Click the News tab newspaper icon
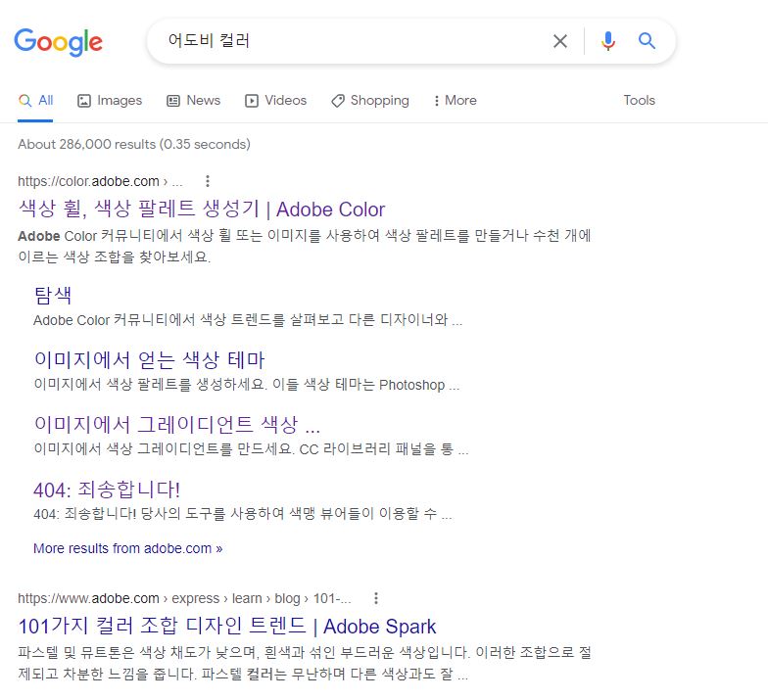 point(173,101)
